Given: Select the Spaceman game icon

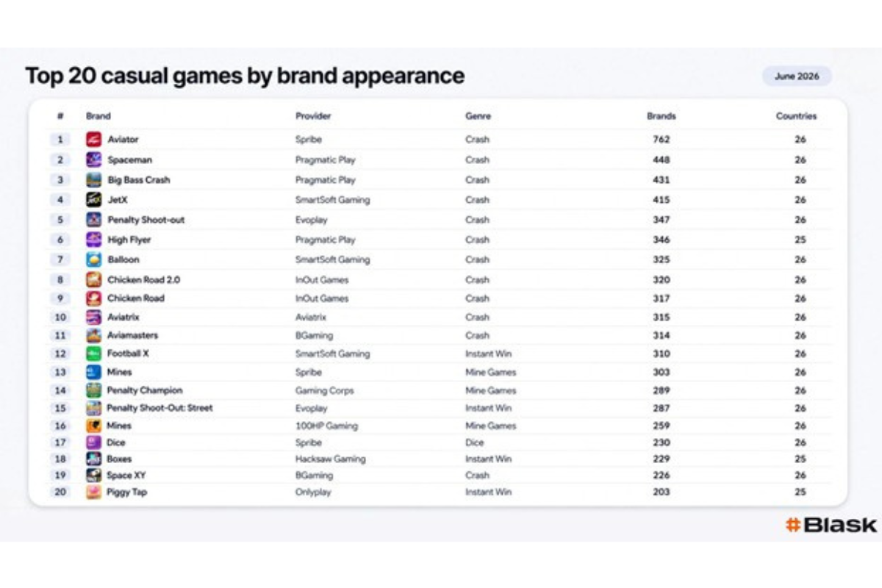Looking at the screenshot, I should [93, 159].
